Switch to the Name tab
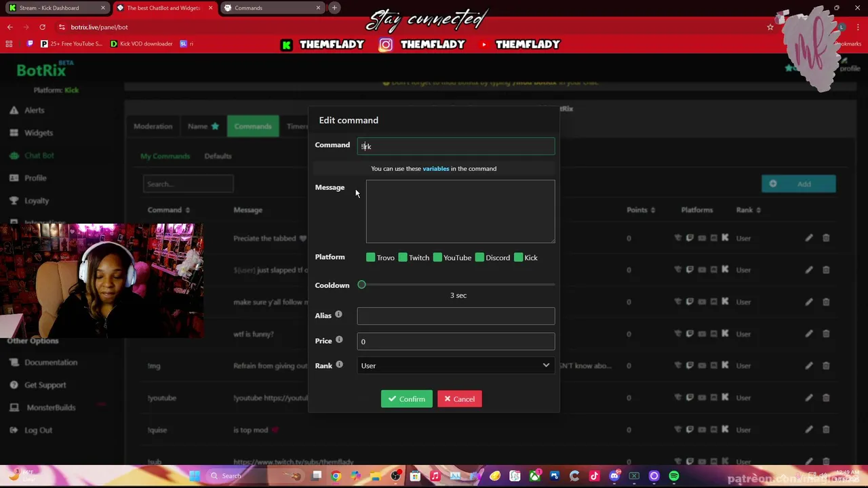This screenshot has height=488, width=868. click(203, 126)
